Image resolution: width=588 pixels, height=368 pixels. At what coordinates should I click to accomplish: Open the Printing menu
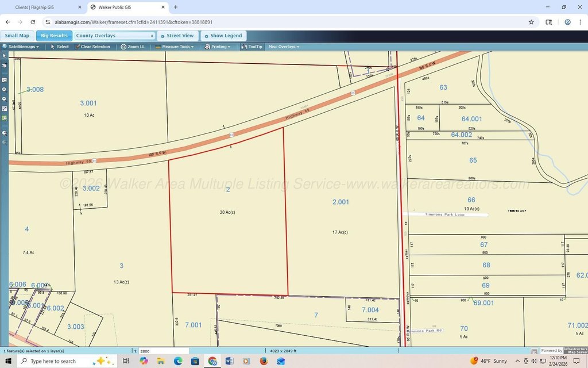coord(218,47)
